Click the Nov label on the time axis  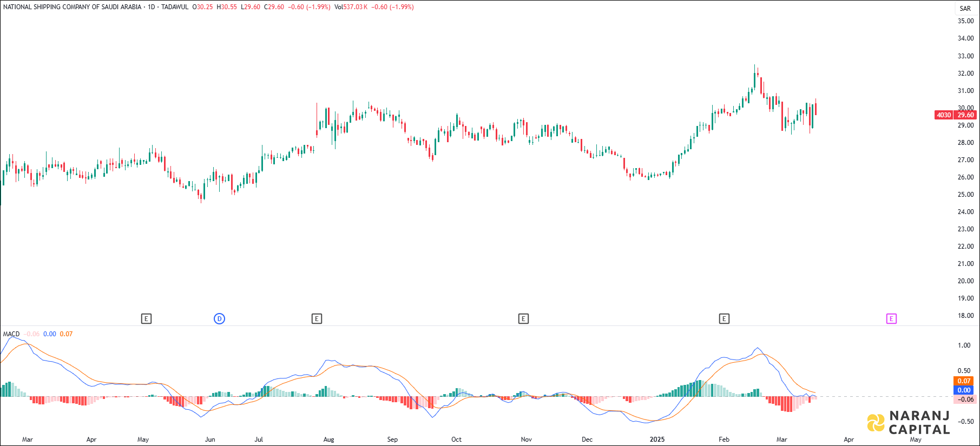click(526, 440)
